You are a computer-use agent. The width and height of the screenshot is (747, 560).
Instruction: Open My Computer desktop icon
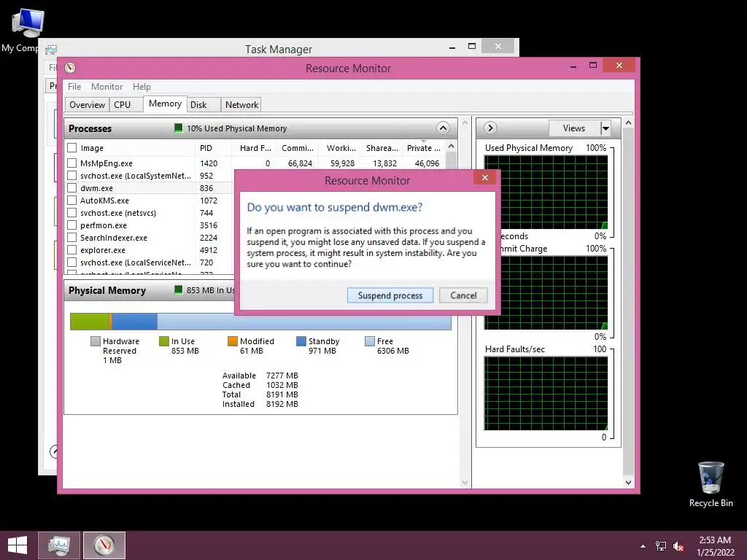(27, 30)
